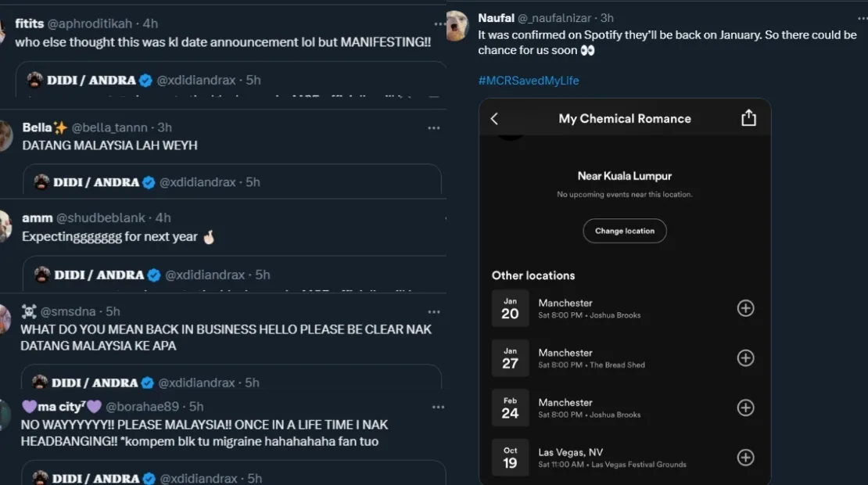
Task: Add the Las Vegas Oct 19 event
Action: click(x=745, y=458)
